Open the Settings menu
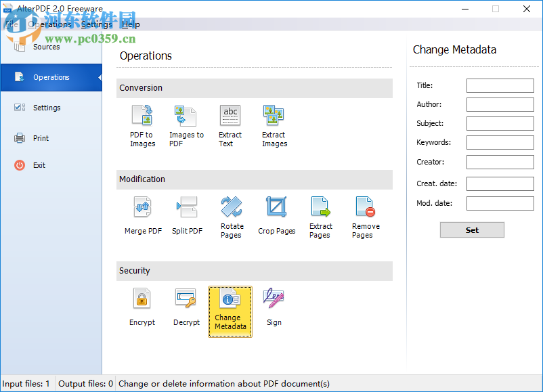The height and width of the screenshot is (392, 543). pos(96,24)
